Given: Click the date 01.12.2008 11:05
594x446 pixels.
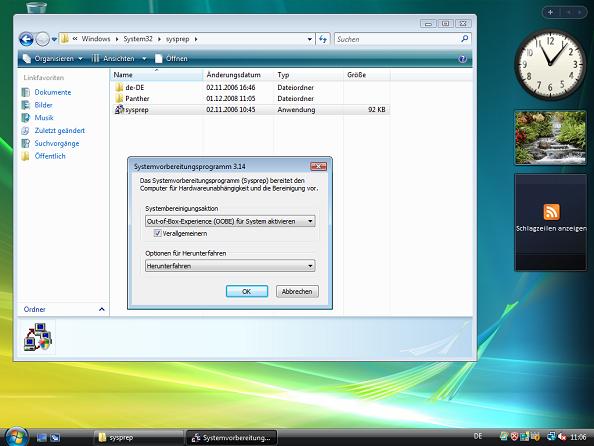Looking at the screenshot, I should coord(231,99).
